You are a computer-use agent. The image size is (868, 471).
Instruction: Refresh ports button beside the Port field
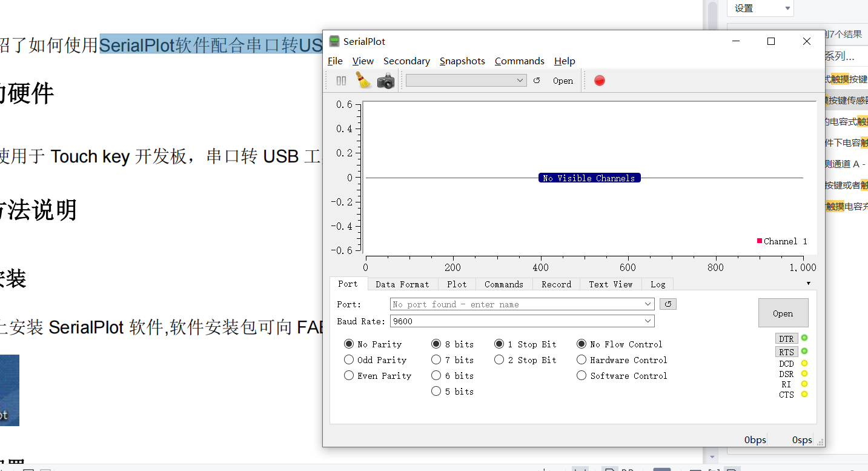coord(668,304)
